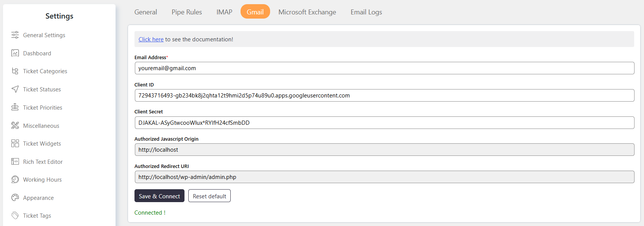Click the Ticket Categories tree icon
This screenshot has width=644, height=226.
click(x=15, y=71)
